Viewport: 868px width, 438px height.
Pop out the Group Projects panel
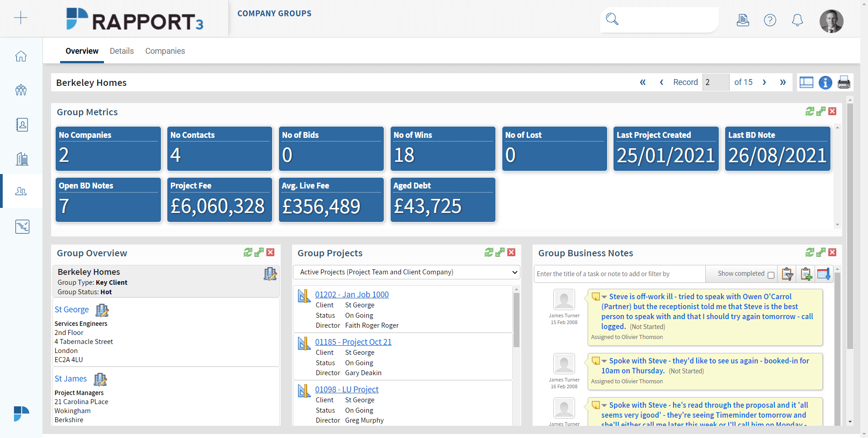pyautogui.click(x=500, y=252)
